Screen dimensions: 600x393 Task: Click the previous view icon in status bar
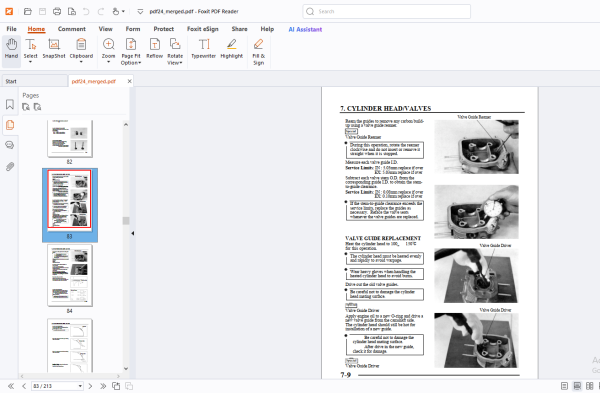[x=116, y=386]
